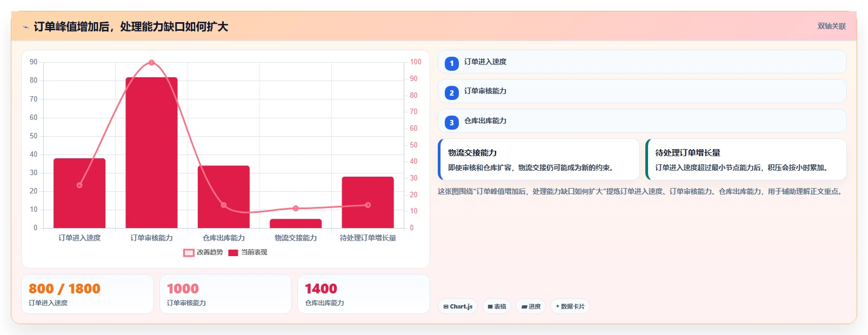Click the 进度 tag
This screenshot has height=335, width=868.
[x=531, y=306]
